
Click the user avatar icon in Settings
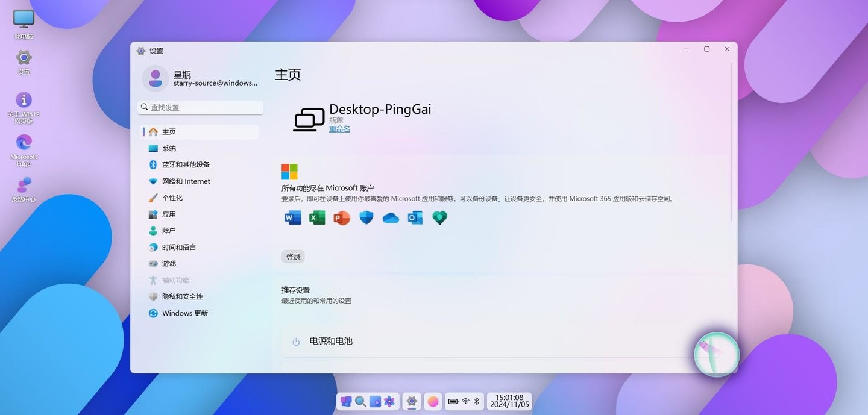click(156, 78)
